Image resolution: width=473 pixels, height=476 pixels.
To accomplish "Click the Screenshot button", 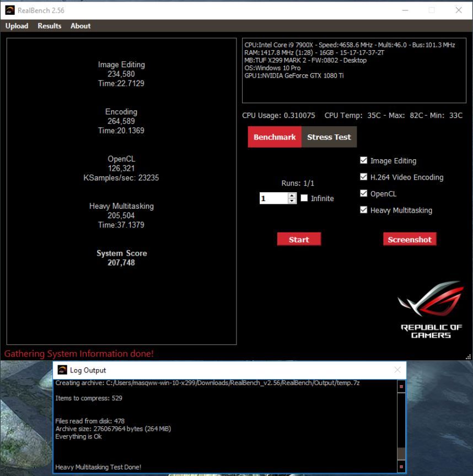I will click(410, 239).
